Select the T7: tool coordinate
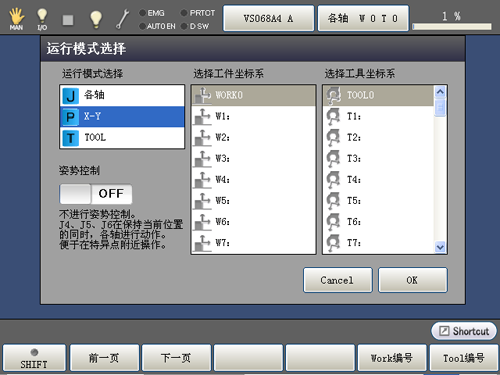Viewport: 500px width, 375px height. pos(378,243)
